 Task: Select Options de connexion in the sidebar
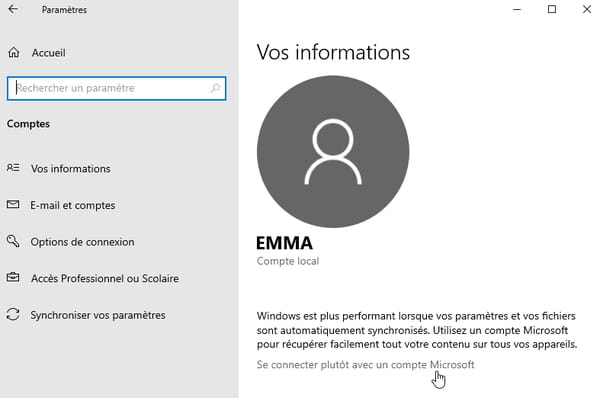click(x=82, y=242)
